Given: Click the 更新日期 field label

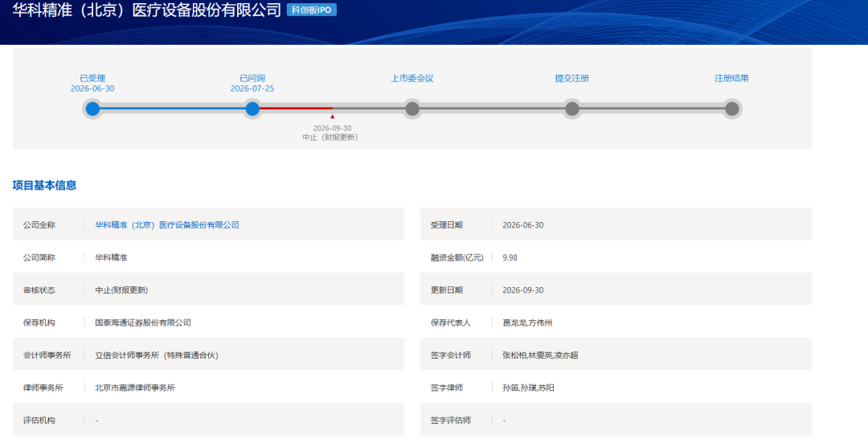Looking at the screenshot, I should click(447, 290).
